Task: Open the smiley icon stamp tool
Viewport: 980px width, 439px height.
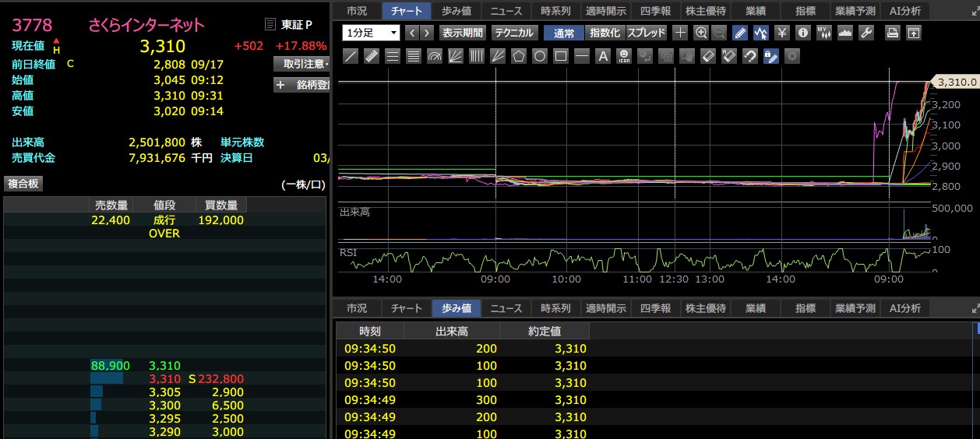Action: point(624,56)
